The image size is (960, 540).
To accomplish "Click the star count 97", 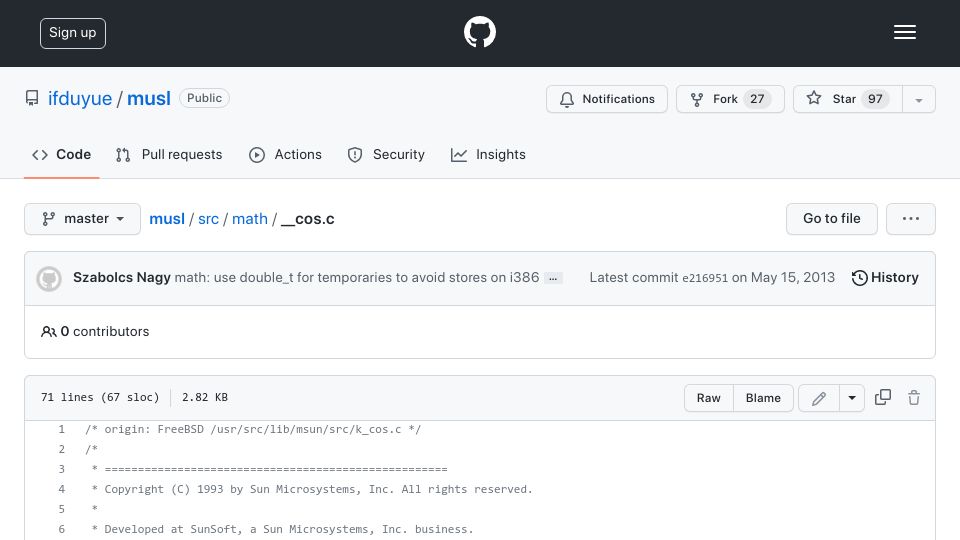I will click(876, 99).
